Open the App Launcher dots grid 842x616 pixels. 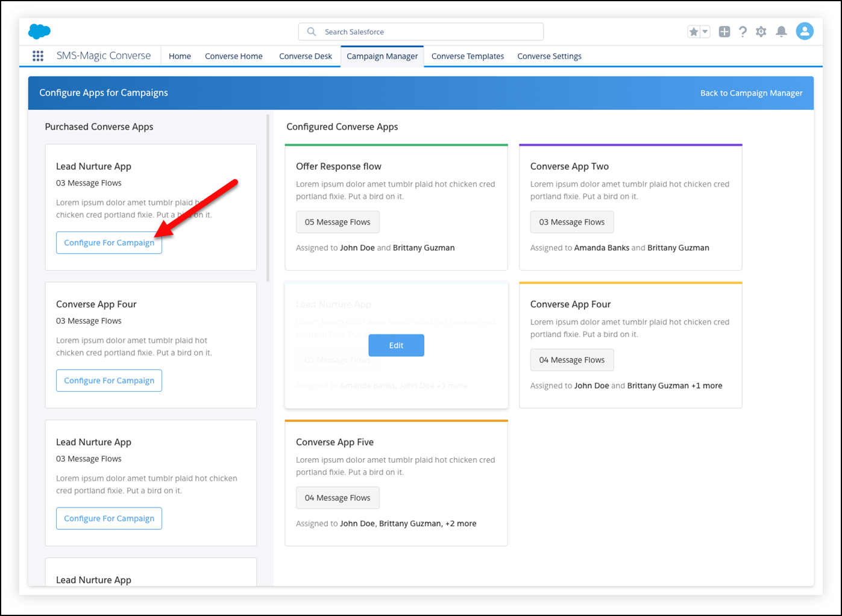(38, 56)
